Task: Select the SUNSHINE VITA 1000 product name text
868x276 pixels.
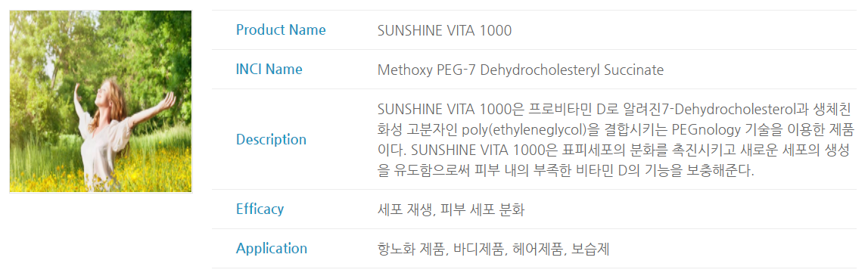Action: pos(444,30)
